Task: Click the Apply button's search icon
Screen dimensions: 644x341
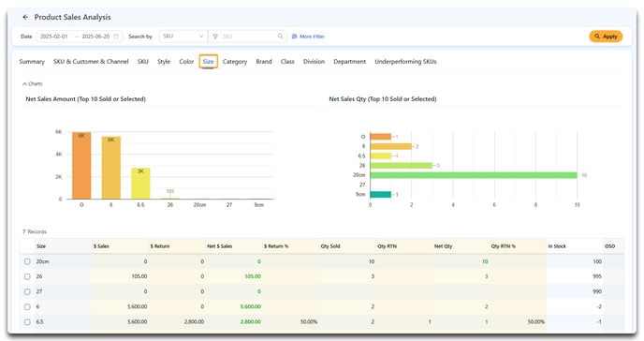Action: pos(597,37)
